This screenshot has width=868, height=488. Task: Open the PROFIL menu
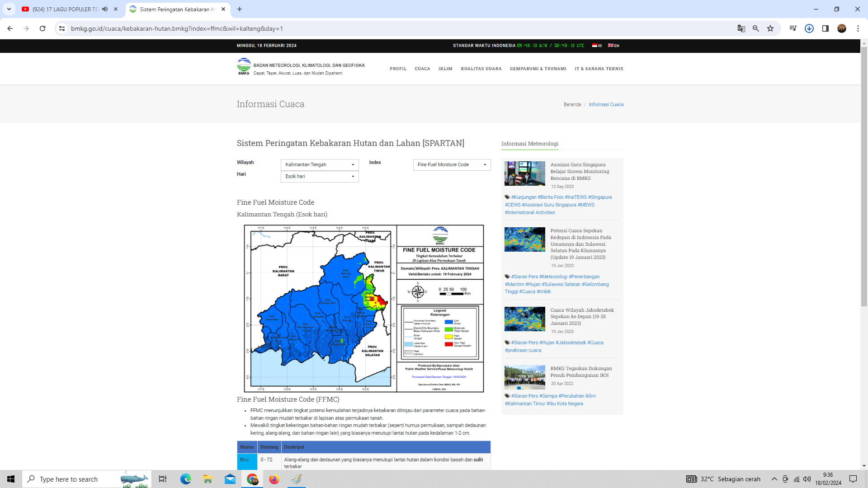(398, 69)
